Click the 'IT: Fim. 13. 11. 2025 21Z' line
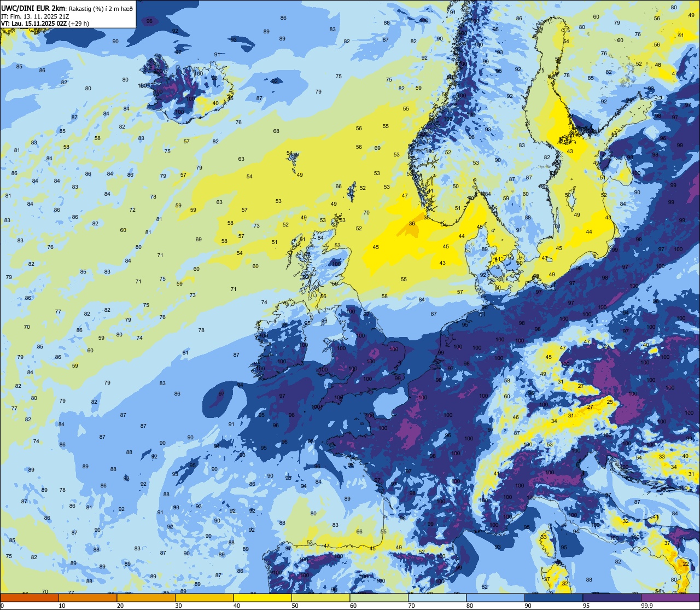The image size is (700, 610). pos(35,16)
